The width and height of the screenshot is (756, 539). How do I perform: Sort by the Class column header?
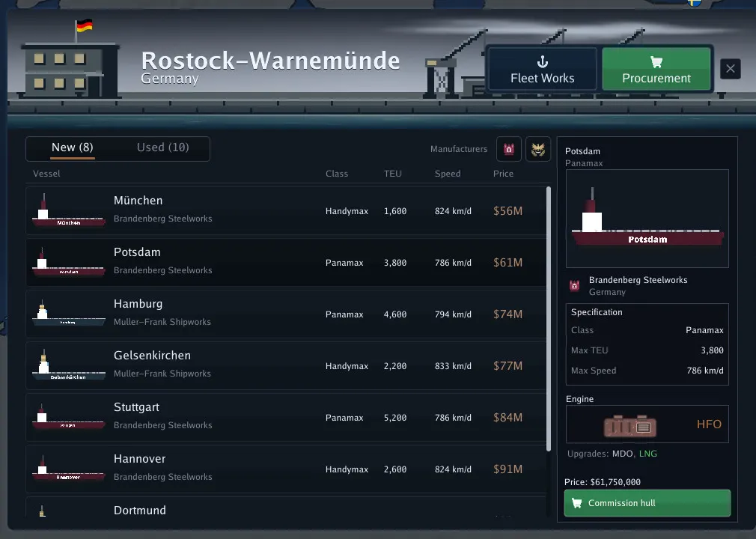coord(337,174)
